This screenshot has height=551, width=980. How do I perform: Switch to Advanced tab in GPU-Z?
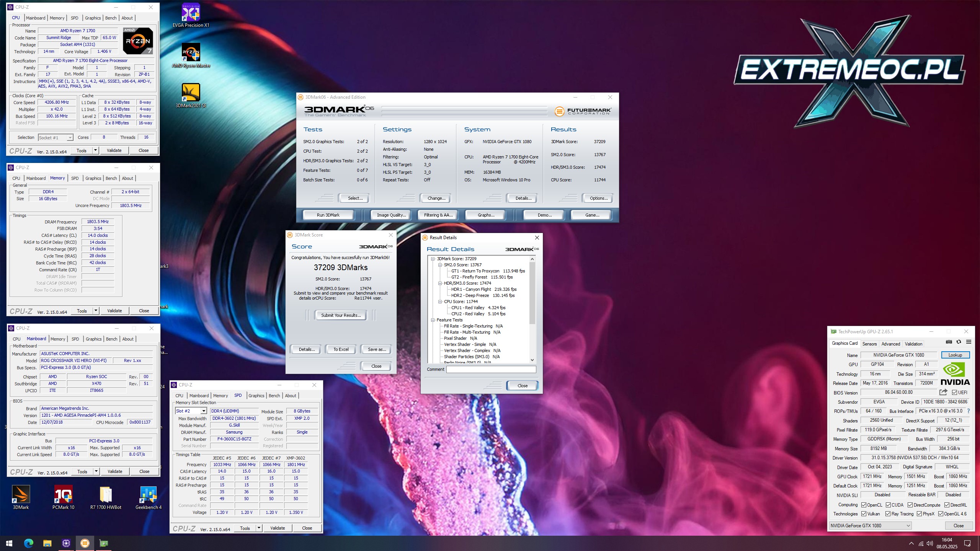[x=891, y=344]
